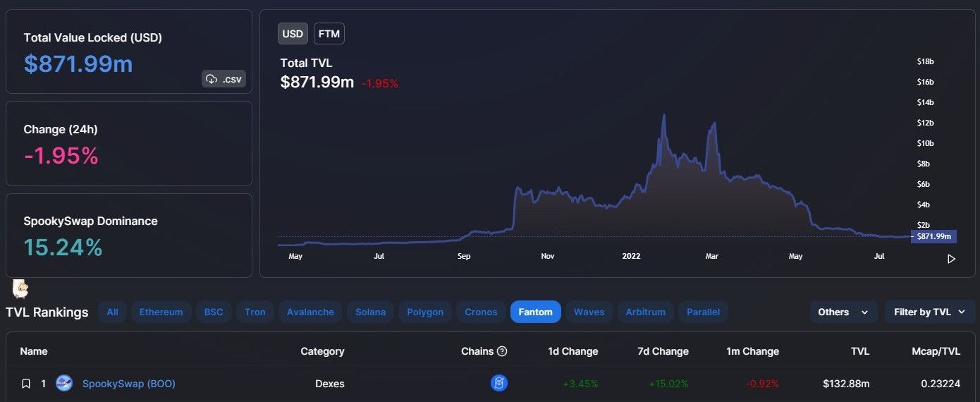
Task: Sort by 1d Change column
Action: coord(572,351)
